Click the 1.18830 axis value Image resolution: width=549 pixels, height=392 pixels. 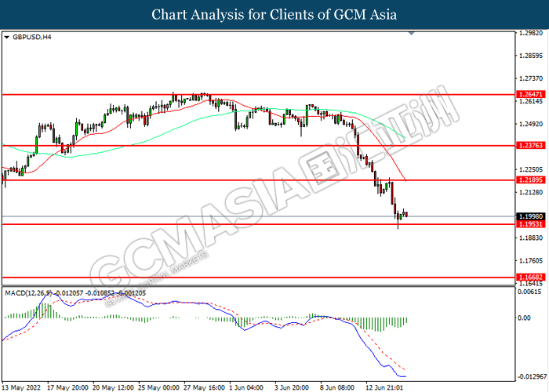(x=531, y=238)
